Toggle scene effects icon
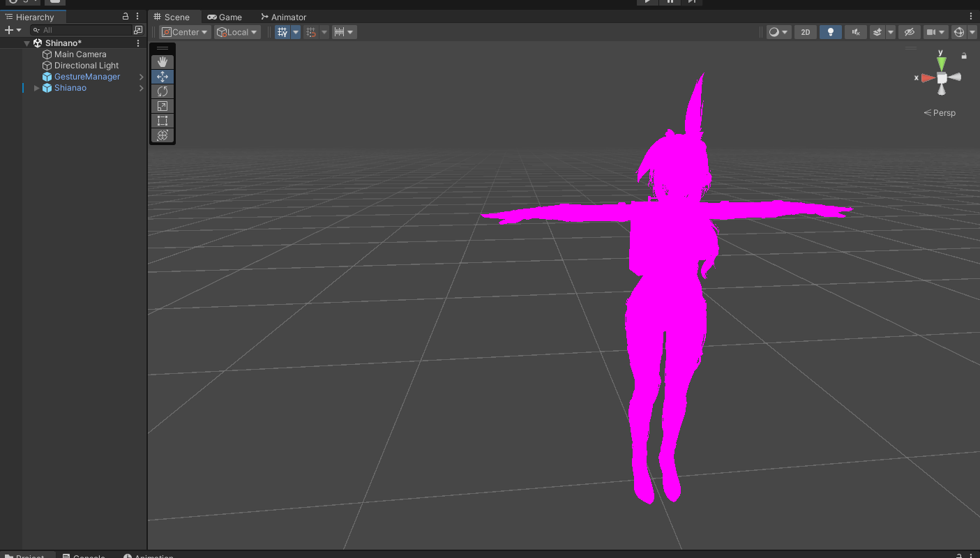The height and width of the screenshot is (558, 980). tap(877, 32)
